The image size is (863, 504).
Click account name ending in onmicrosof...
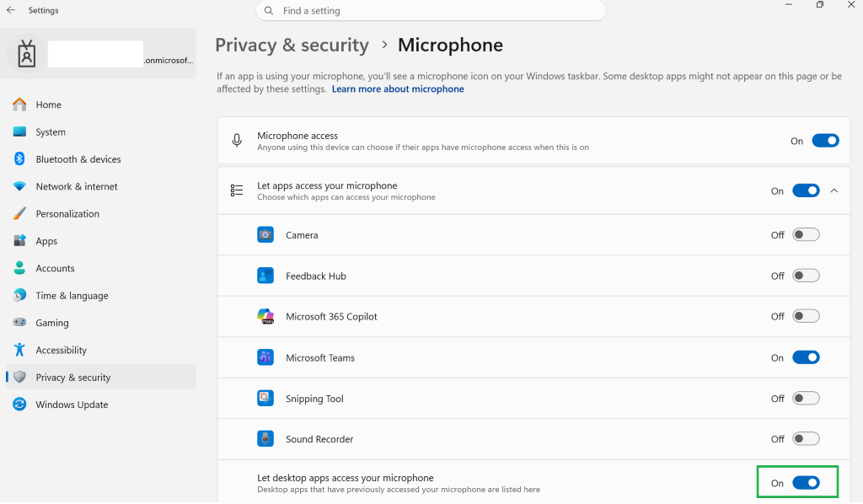coord(169,60)
